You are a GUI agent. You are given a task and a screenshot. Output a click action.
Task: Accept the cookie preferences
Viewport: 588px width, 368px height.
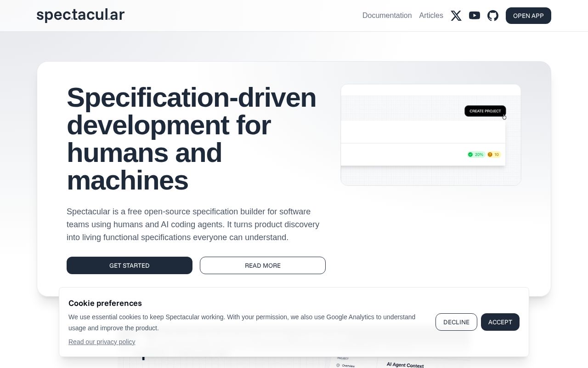tap(500, 322)
